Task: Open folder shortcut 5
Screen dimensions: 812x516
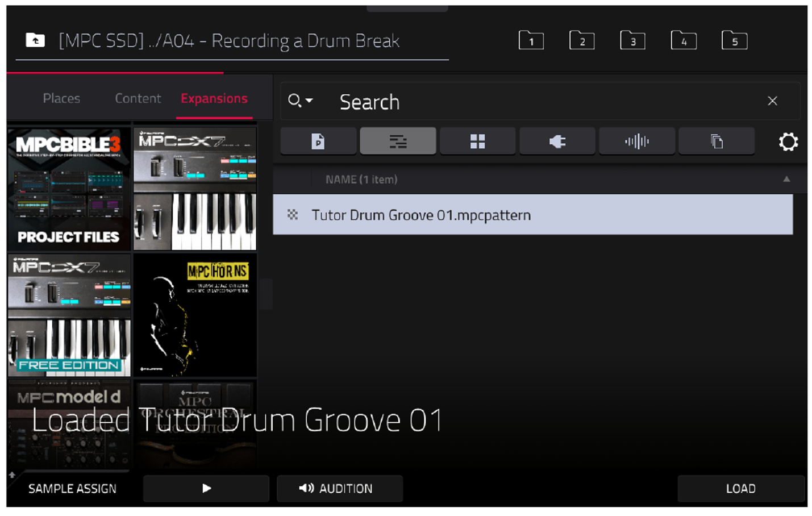Action: (x=734, y=40)
